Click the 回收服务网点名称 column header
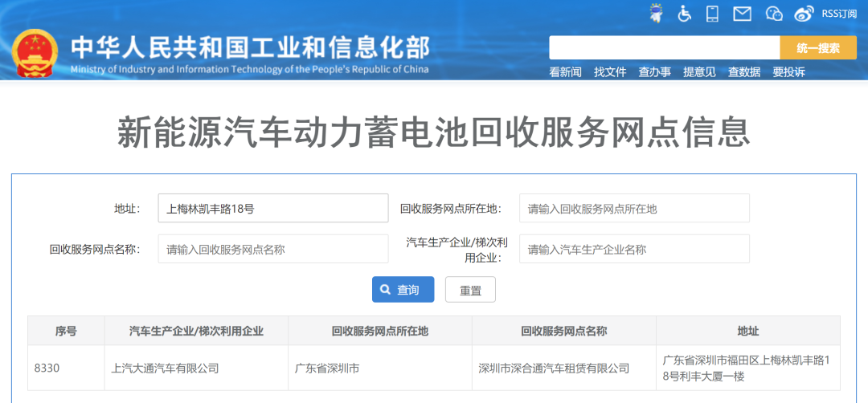 (564, 331)
